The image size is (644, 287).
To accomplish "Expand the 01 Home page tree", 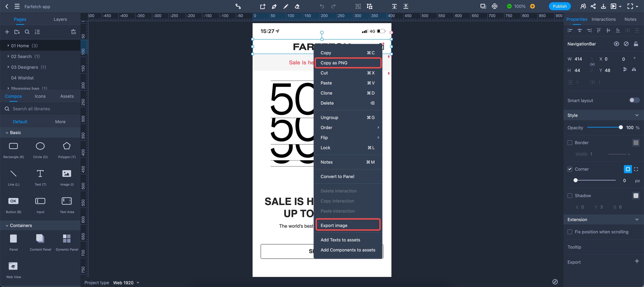I will [8, 45].
